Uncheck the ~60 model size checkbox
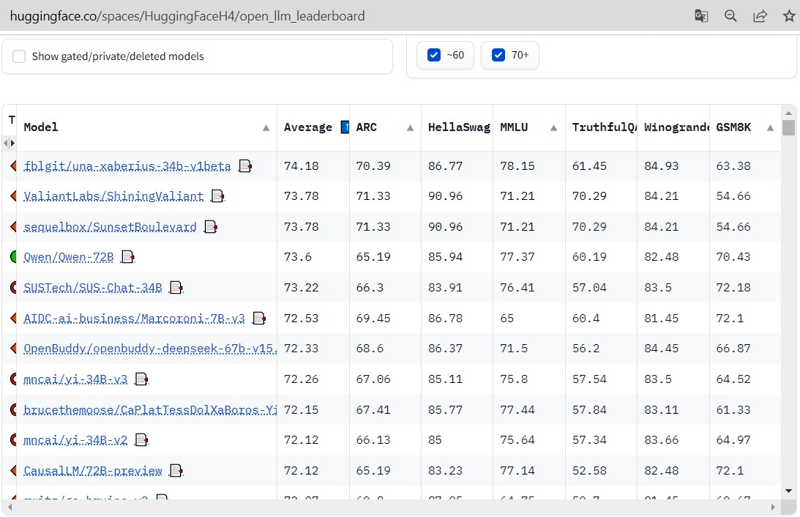This screenshot has height=517, width=800. coord(434,55)
